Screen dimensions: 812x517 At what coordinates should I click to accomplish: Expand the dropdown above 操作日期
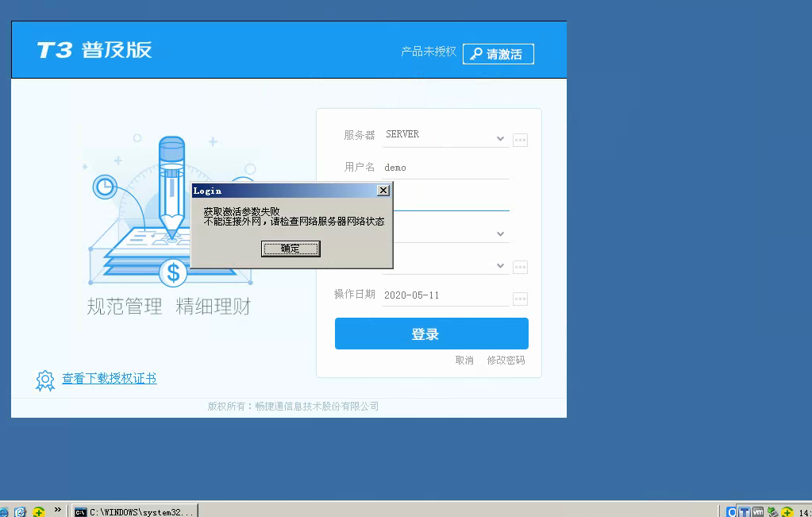(500, 266)
